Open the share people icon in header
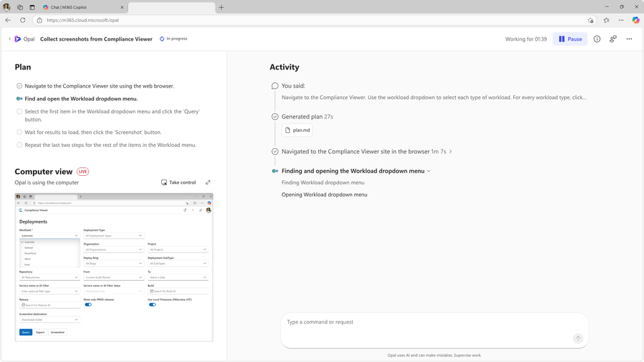 [613, 39]
